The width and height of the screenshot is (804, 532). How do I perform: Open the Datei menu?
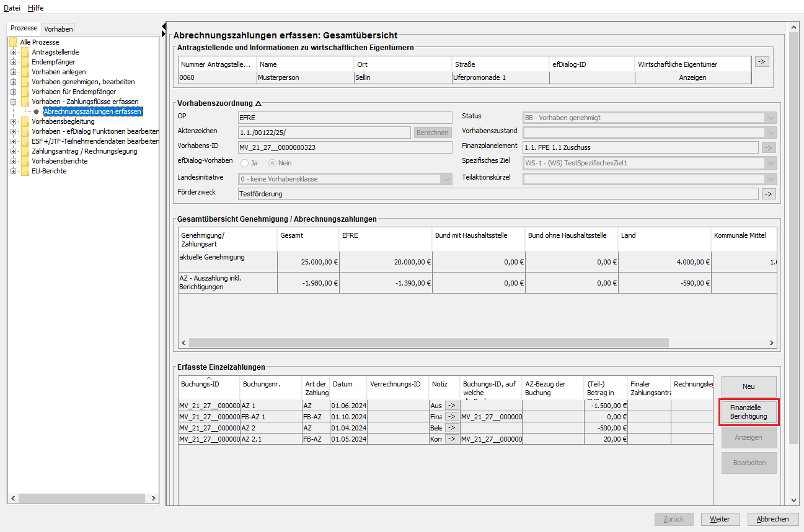coord(12,8)
